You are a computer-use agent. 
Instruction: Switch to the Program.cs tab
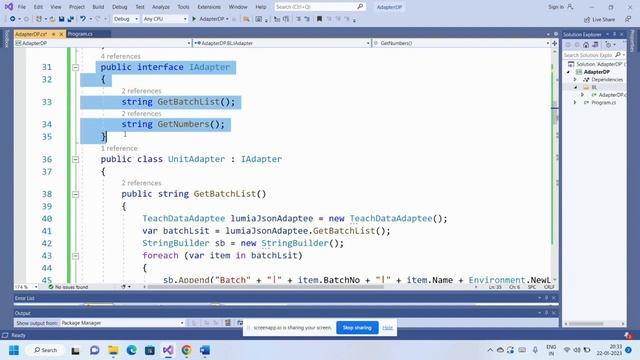80,34
